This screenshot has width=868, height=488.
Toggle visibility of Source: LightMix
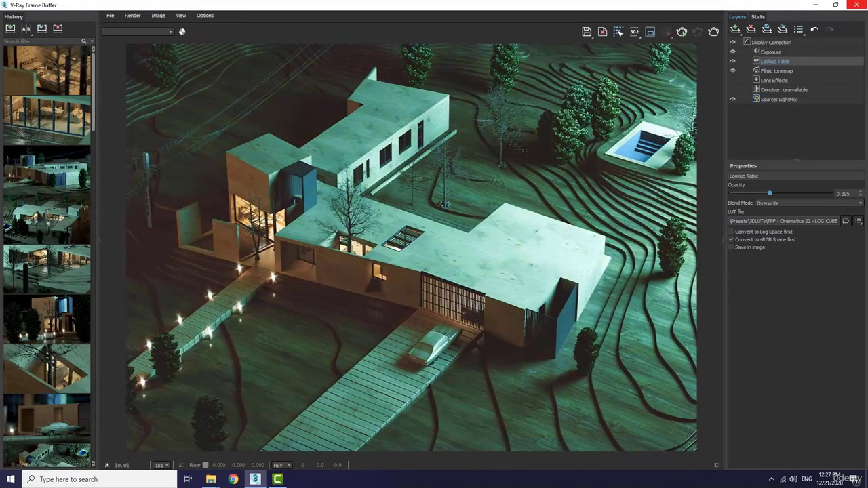coord(732,99)
